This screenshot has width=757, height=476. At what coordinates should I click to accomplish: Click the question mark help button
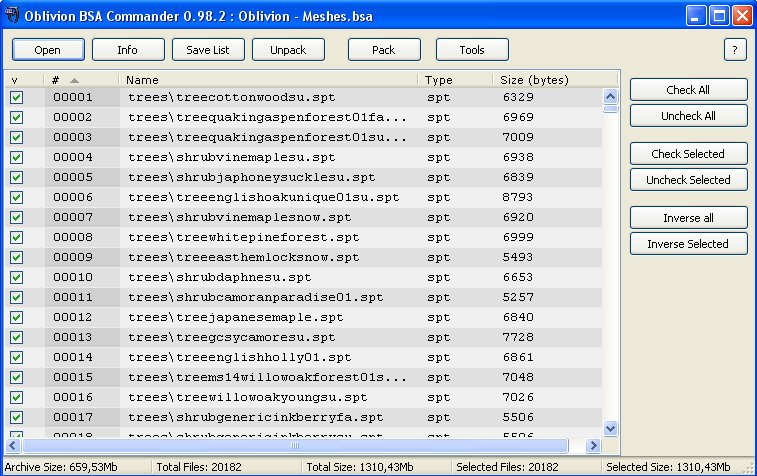click(x=735, y=50)
